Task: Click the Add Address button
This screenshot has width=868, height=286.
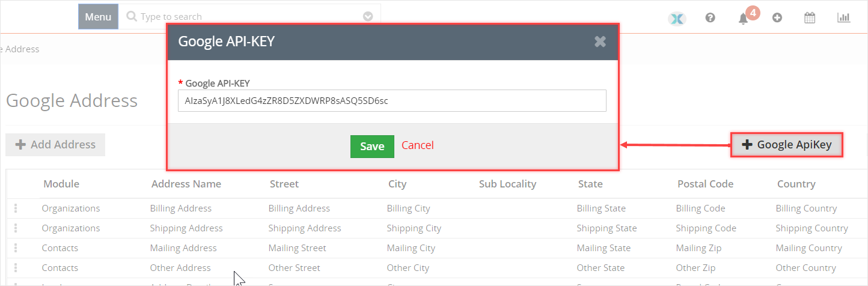Action: pyautogui.click(x=55, y=145)
